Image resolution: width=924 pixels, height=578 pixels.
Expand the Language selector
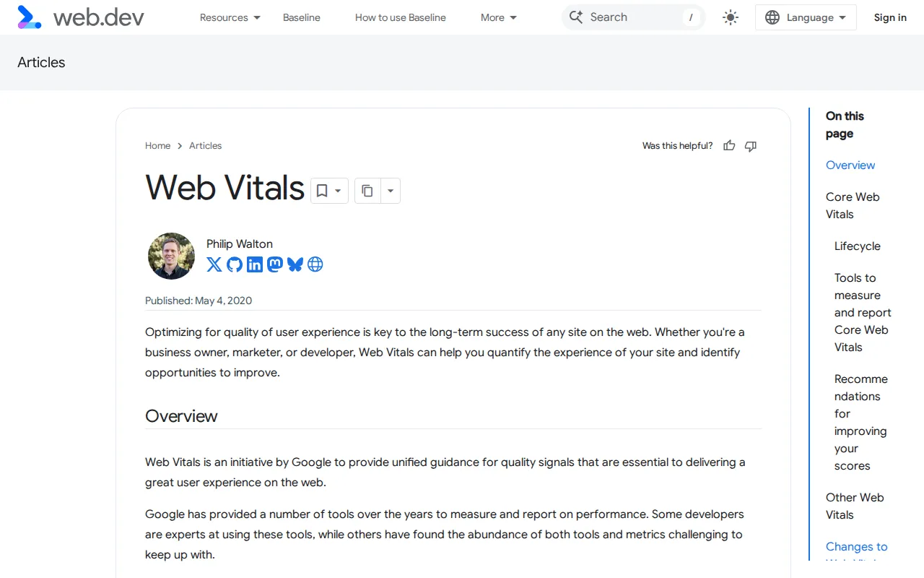pos(806,17)
